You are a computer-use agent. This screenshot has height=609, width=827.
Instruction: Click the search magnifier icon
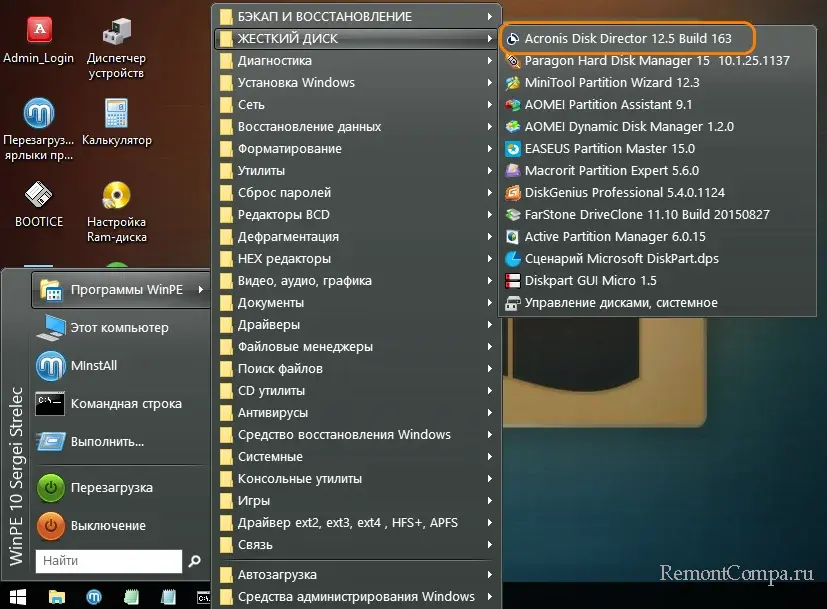click(195, 561)
